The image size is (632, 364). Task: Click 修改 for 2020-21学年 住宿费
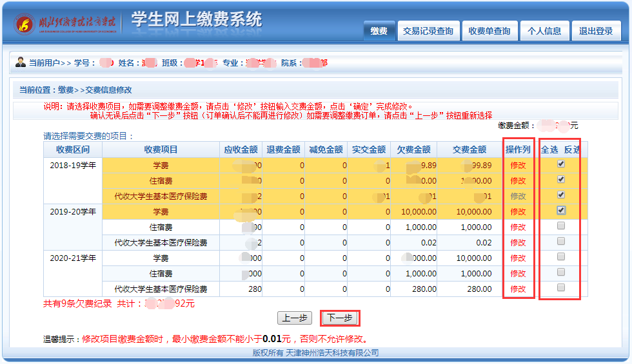(518, 273)
